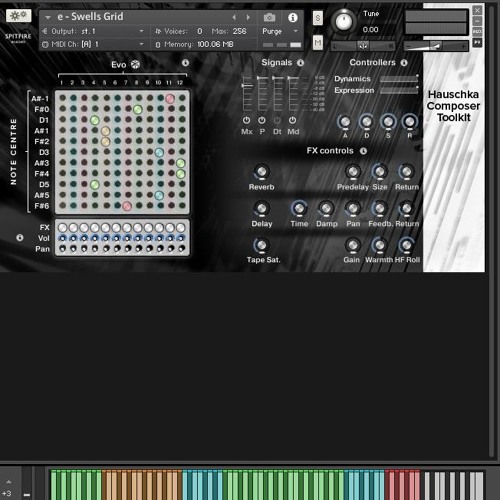This screenshot has height=500, width=500.
Task: Raise the keyboard octave with the up arrow
Action: click(9, 482)
